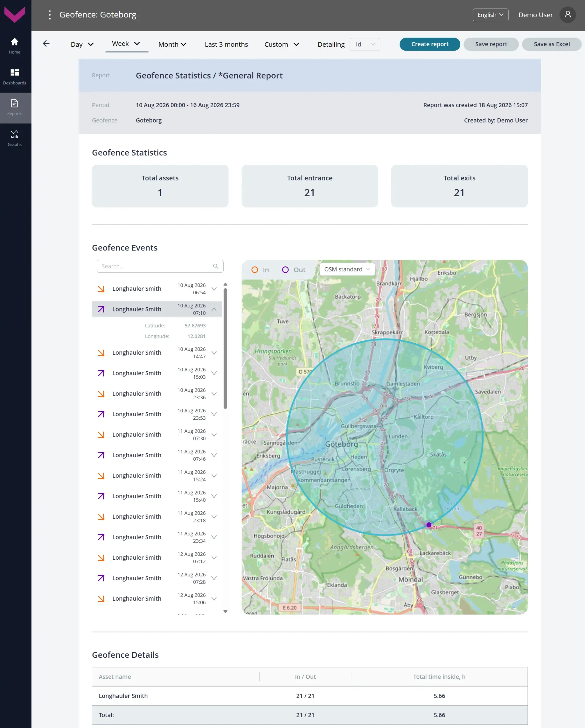585x728 pixels.
Task: Click entry arrow icon for 10 Aug 23:36
Action: coord(101,394)
